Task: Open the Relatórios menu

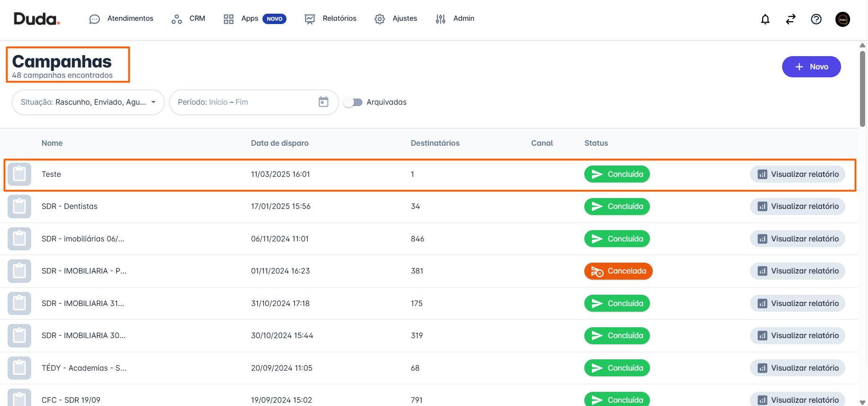Action: [330, 19]
